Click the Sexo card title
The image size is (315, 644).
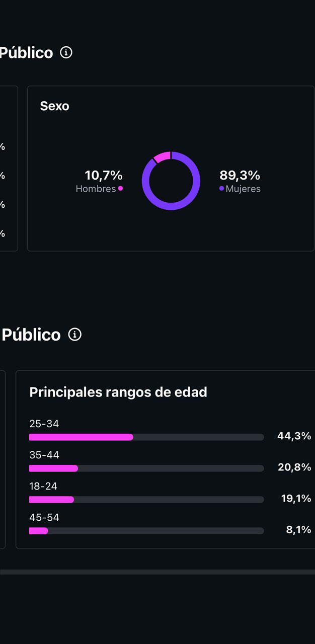54,106
